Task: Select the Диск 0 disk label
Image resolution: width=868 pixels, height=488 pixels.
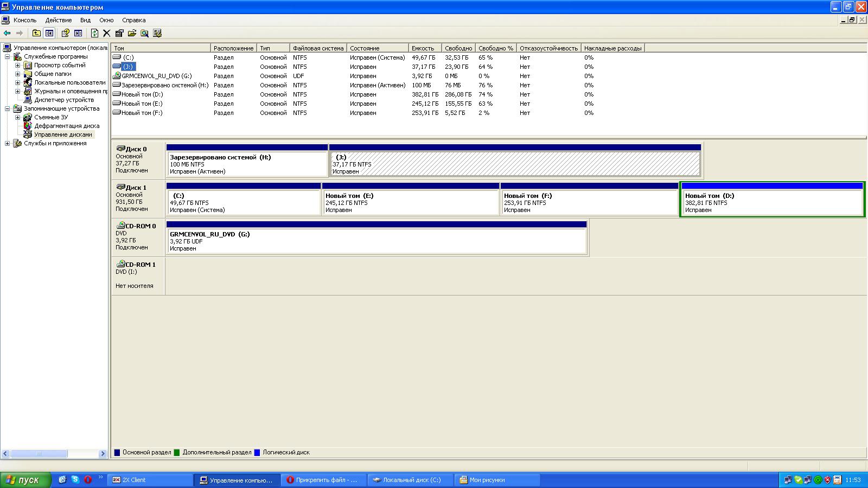Action: tap(138, 160)
